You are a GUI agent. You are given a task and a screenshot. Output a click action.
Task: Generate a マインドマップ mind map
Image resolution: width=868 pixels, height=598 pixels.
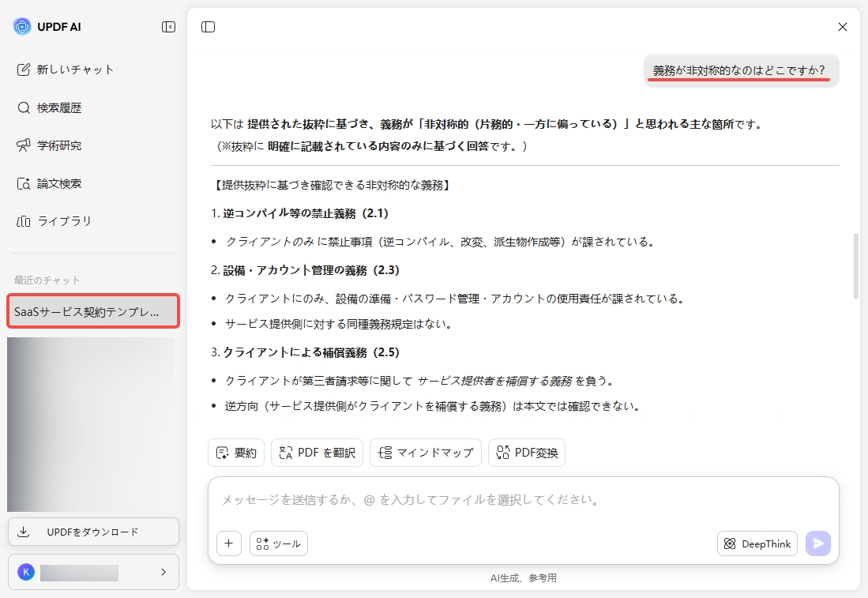coord(426,453)
